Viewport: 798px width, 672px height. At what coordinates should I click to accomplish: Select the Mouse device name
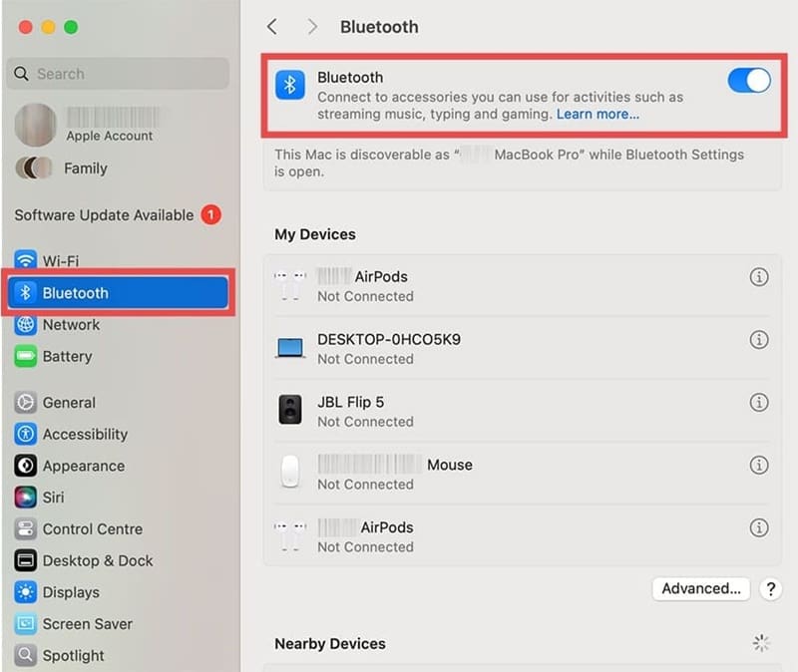[395, 465]
